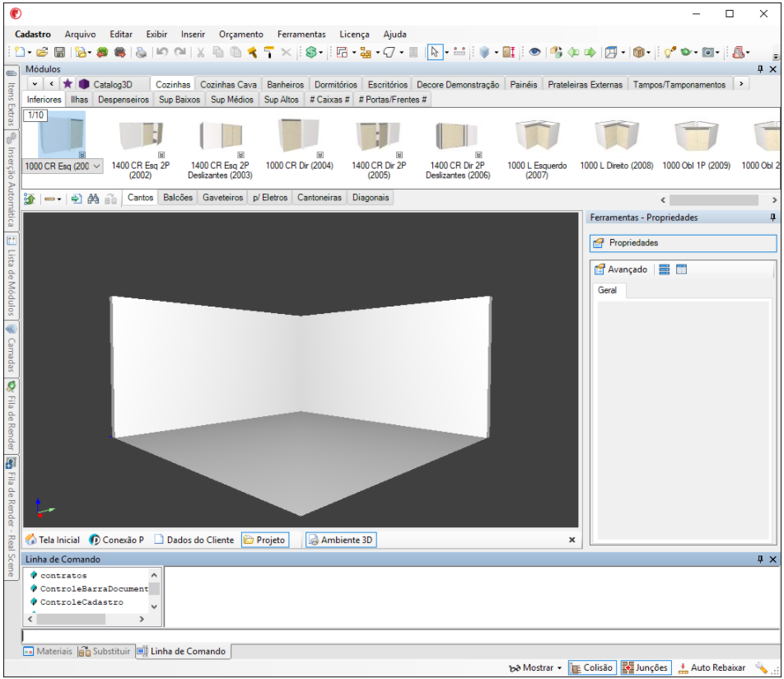Open the 1000 CR Esq module dropdown
The height and width of the screenshot is (679, 784).
coord(97,166)
